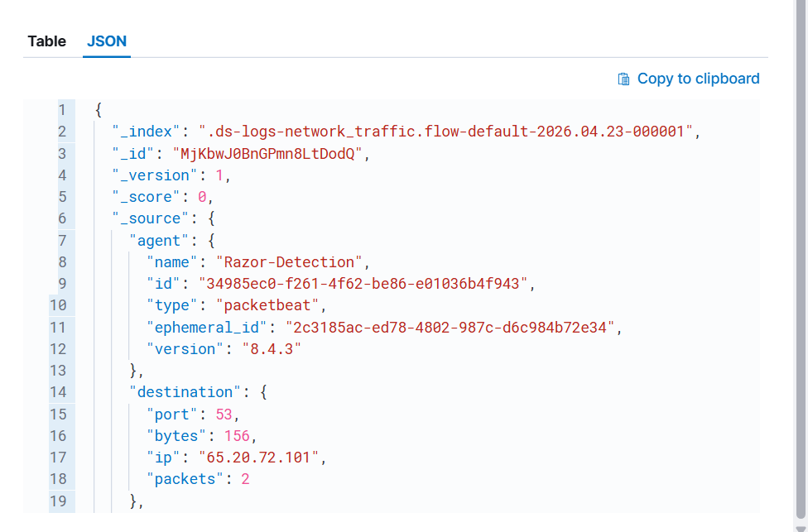This screenshot has height=532, width=808.
Task: Click the ephemeral_id value string
Action: [450, 328]
